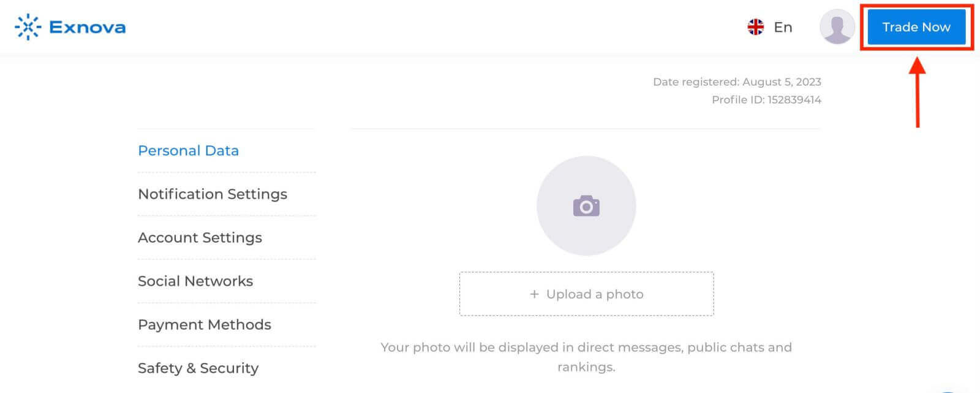This screenshot has height=393, width=980.
Task: Open the user avatar profile icon
Action: [x=837, y=27]
